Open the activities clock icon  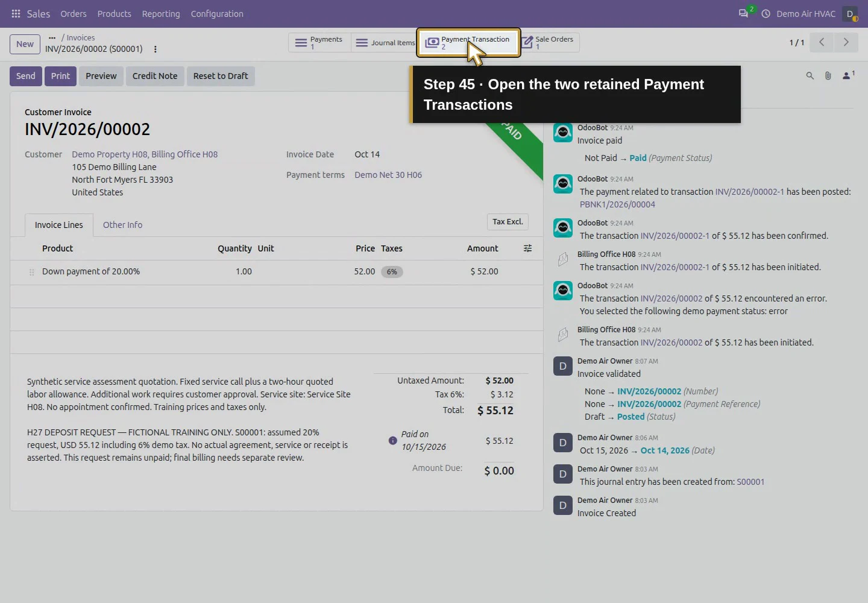[766, 13]
